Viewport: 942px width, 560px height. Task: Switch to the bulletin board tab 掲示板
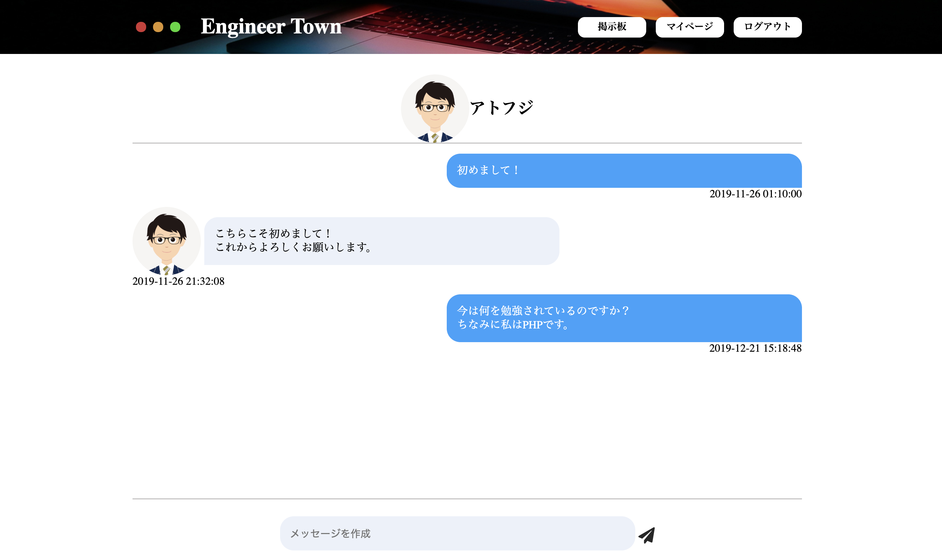(x=612, y=26)
